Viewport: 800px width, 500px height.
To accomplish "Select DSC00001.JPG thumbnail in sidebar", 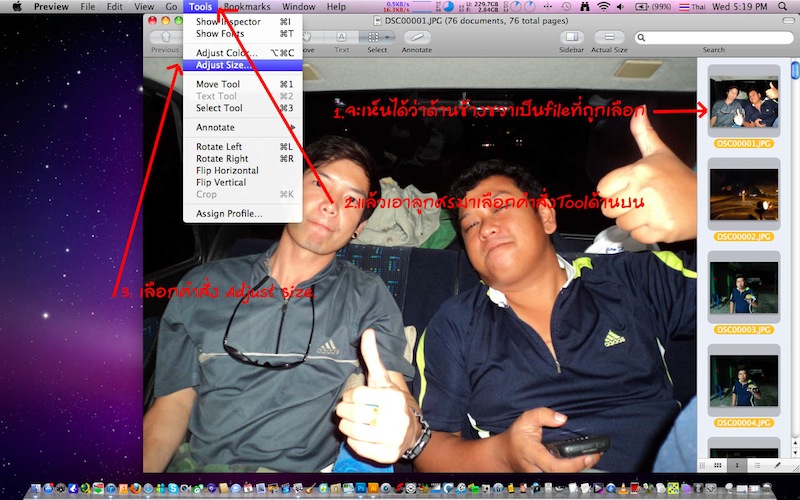I will 744,102.
